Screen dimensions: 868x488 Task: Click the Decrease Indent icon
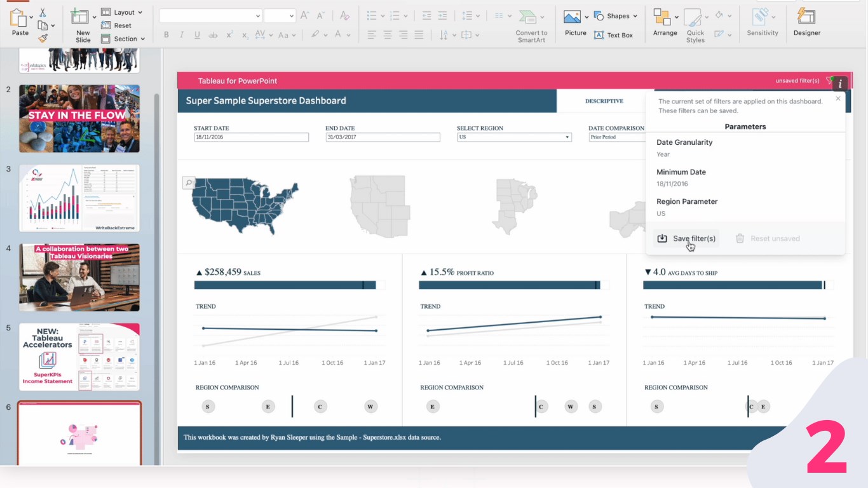click(x=426, y=16)
